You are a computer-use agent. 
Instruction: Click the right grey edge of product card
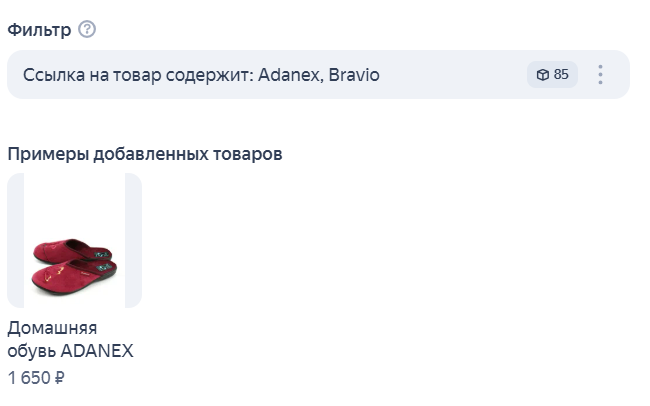(x=133, y=240)
